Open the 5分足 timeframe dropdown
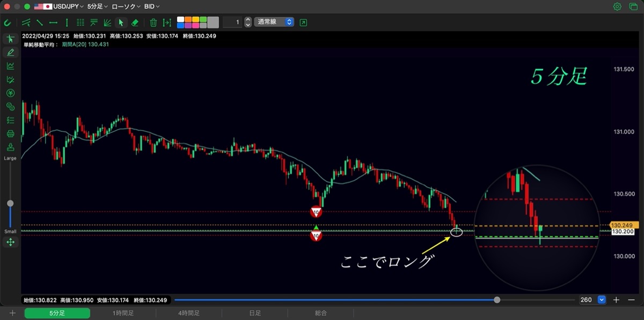 tap(97, 7)
